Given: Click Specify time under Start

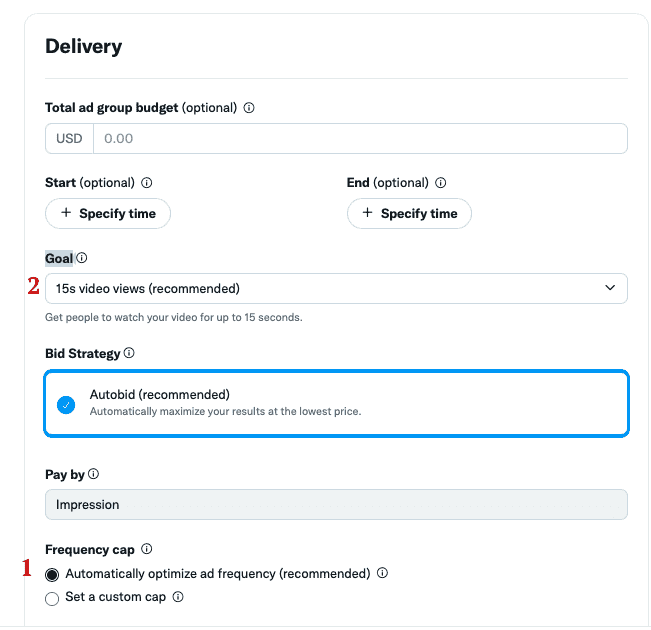Looking at the screenshot, I should [108, 213].
